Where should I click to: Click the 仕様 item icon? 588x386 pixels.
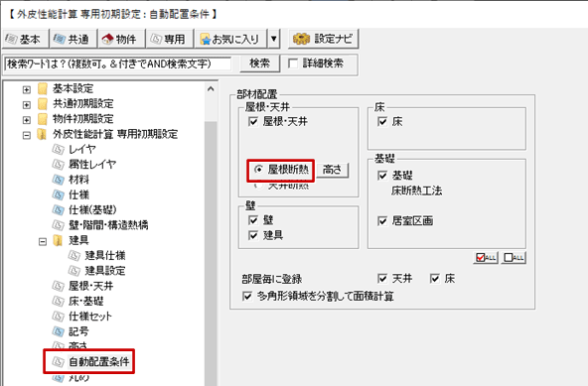coord(59,194)
